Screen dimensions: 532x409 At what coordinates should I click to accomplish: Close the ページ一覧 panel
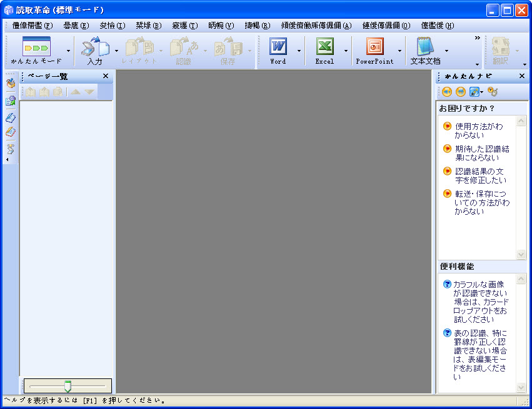pos(106,76)
